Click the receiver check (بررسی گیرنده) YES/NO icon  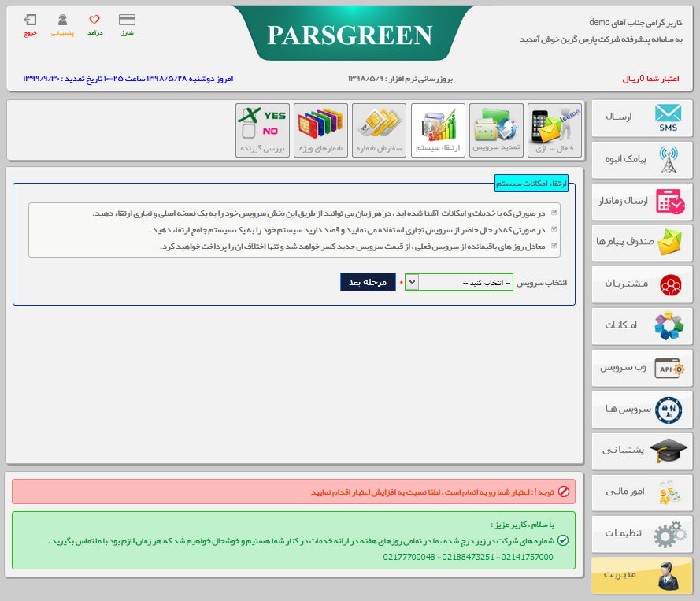pyautogui.click(x=262, y=130)
